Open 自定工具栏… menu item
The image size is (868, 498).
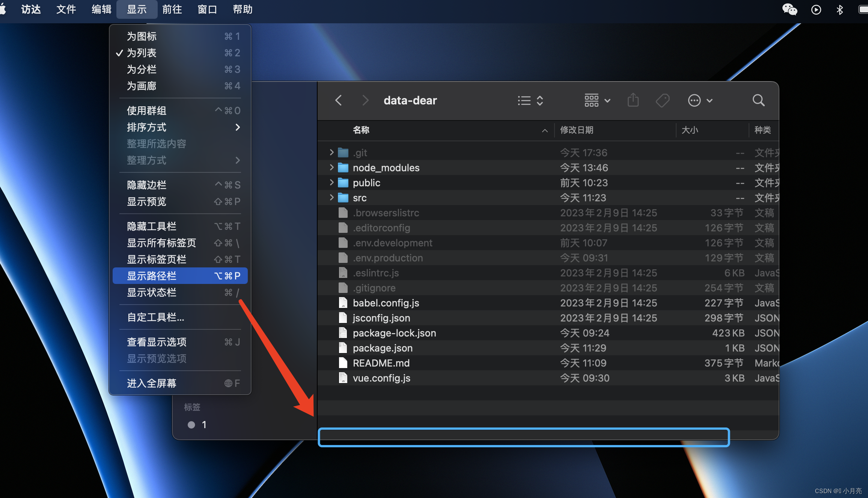pos(180,317)
